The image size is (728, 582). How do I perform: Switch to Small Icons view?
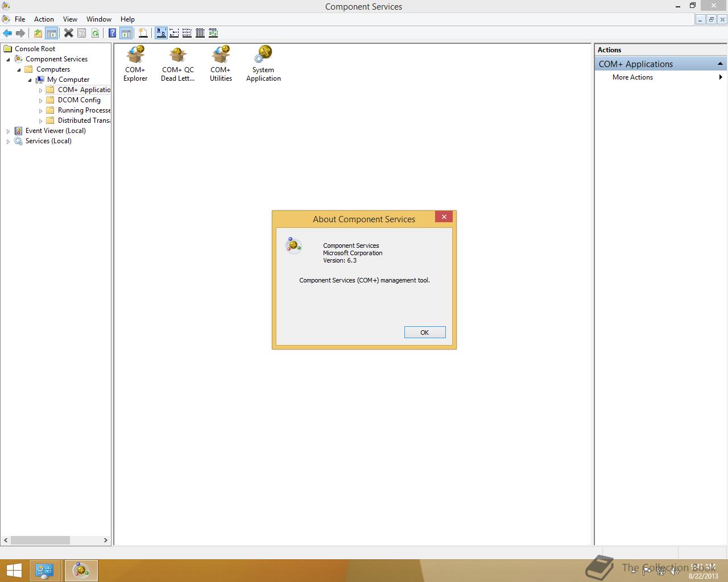point(174,33)
